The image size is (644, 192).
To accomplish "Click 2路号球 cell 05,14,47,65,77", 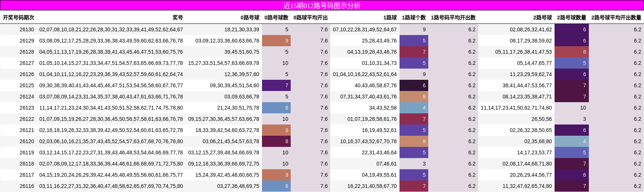I will (x=534, y=63).
